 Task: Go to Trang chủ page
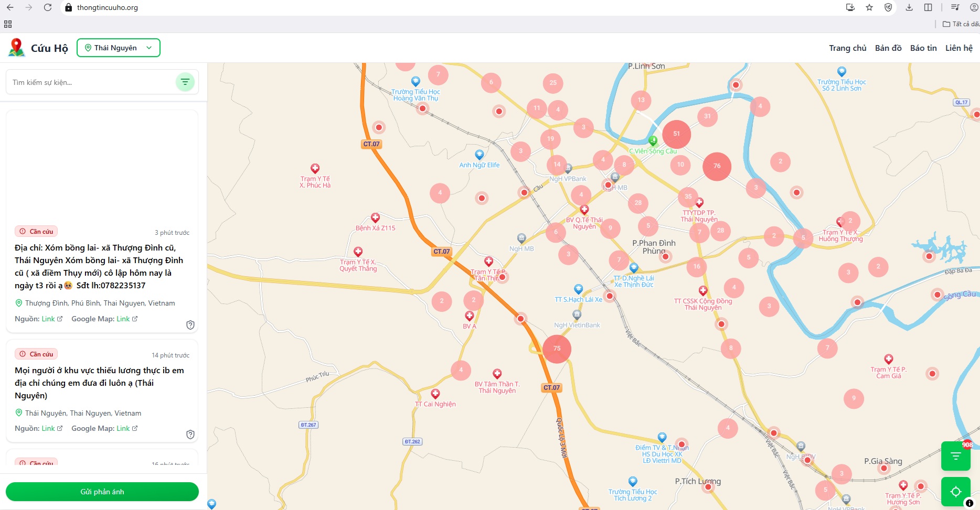pos(847,48)
